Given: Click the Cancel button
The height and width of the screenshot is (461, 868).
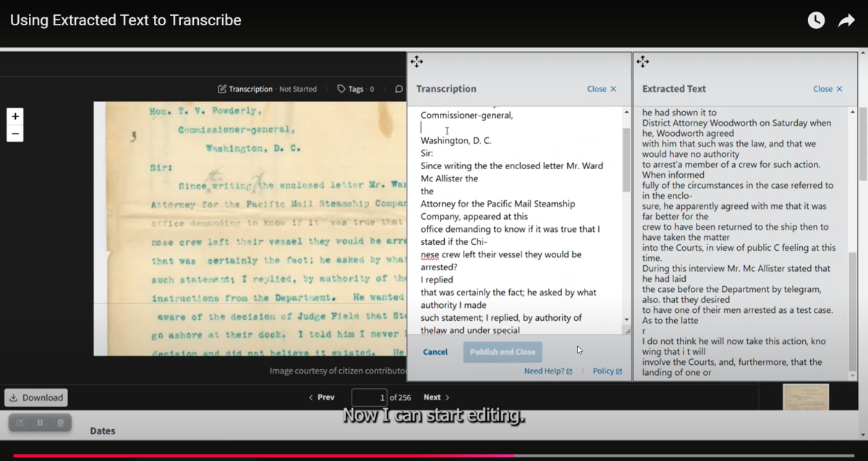Looking at the screenshot, I should [435, 352].
